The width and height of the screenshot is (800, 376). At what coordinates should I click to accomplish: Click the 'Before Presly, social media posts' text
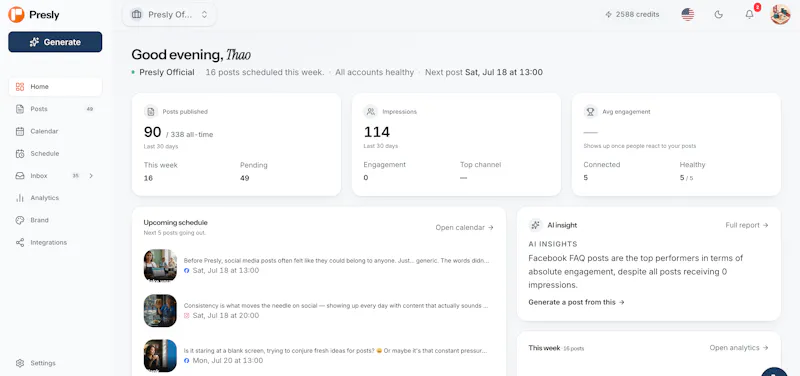337,260
